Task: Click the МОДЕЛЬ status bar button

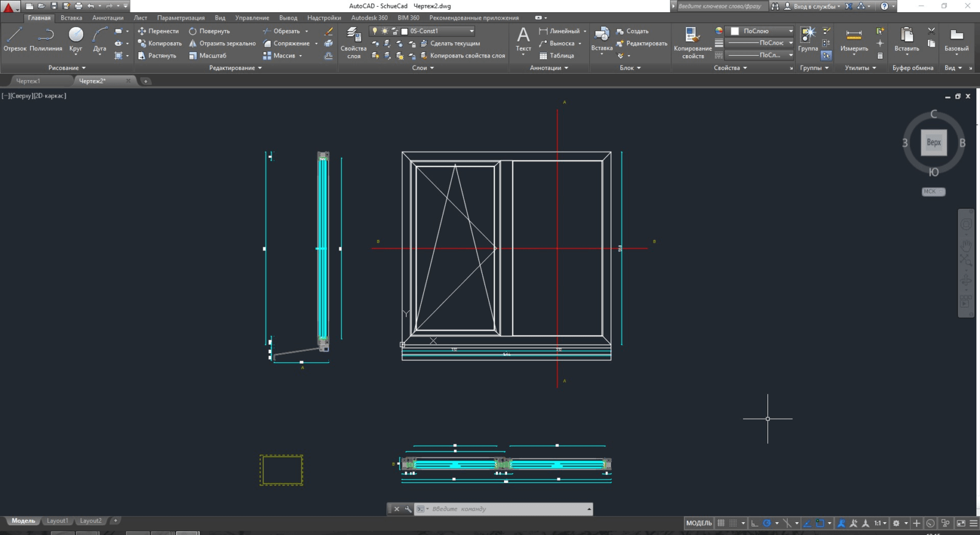Action: pyautogui.click(x=698, y=523)
